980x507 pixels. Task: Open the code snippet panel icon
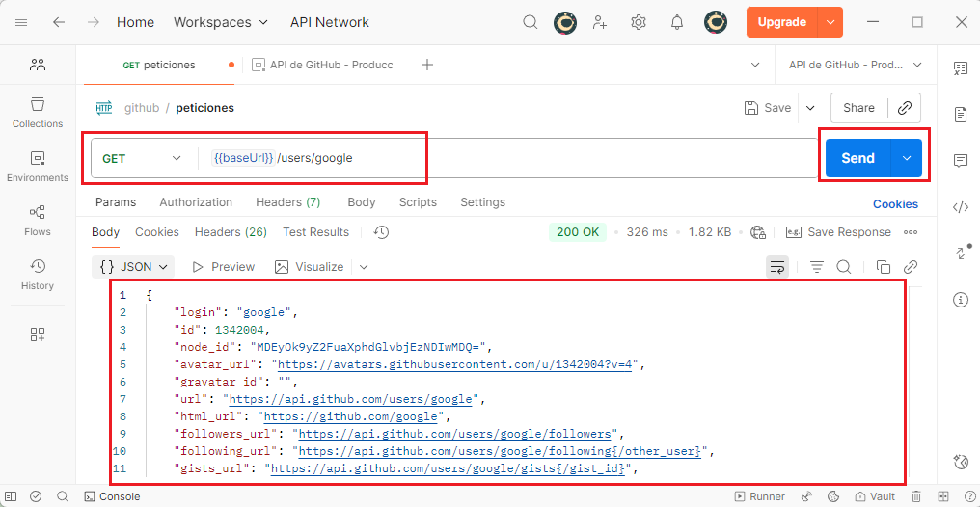pyautogui.click(x=960, y=206)
